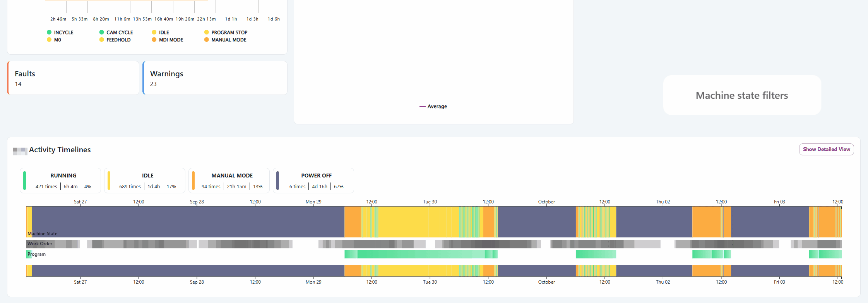Click the icon beside Activity Timelines title
The height and width of the screenshot is (303, 868).
coord(20,150)
